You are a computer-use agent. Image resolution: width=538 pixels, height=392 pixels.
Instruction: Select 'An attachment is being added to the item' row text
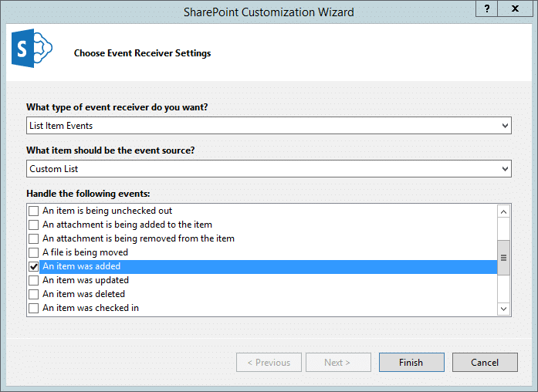127,225
